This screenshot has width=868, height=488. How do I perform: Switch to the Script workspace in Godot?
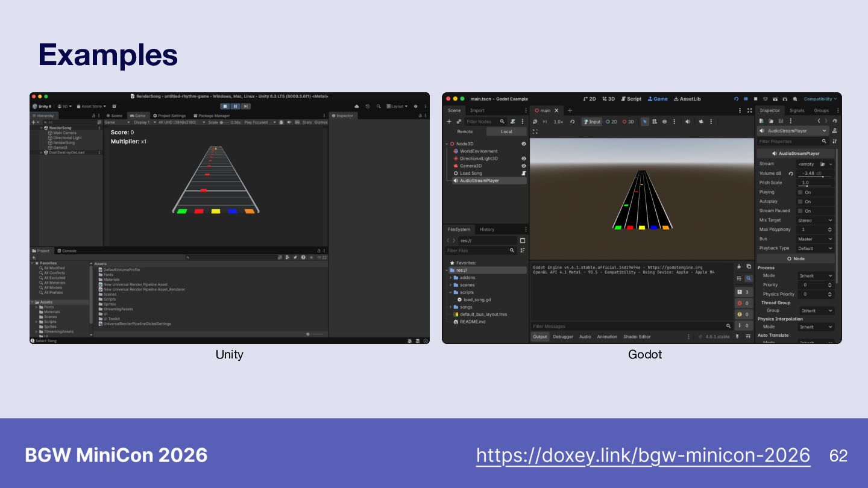(631, 99)
